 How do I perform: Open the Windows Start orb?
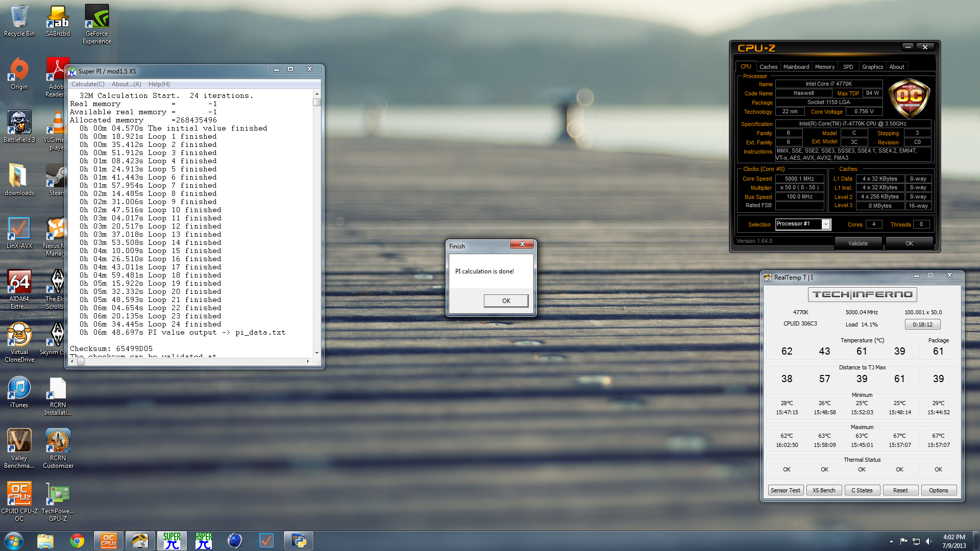[14, 541]
